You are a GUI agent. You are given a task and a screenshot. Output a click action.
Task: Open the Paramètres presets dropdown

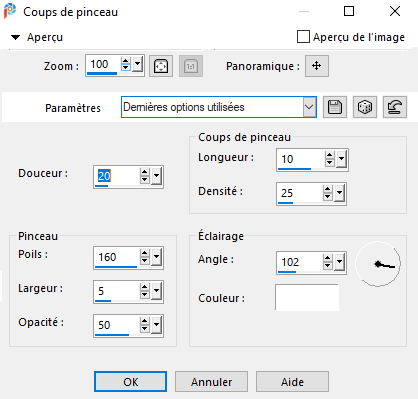(309, 107)
